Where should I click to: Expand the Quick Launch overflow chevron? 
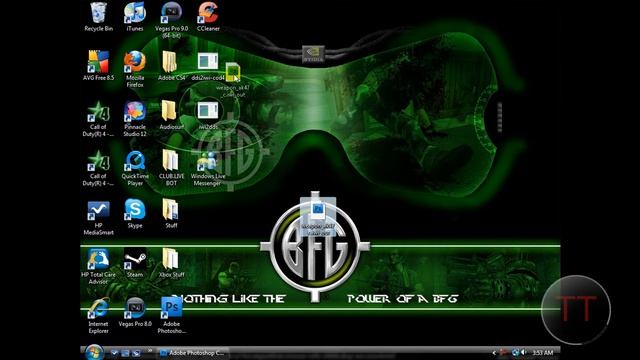coord(149,351)
